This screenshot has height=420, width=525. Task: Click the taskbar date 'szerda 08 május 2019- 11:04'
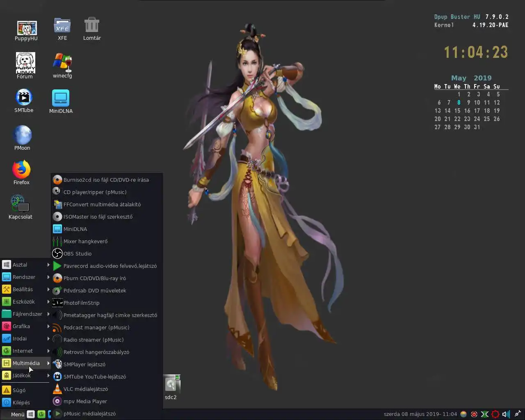pos(420,414)
